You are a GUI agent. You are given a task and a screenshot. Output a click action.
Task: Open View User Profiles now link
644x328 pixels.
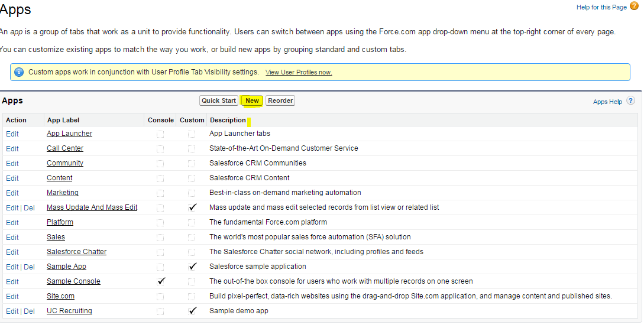tap(299, 72)
